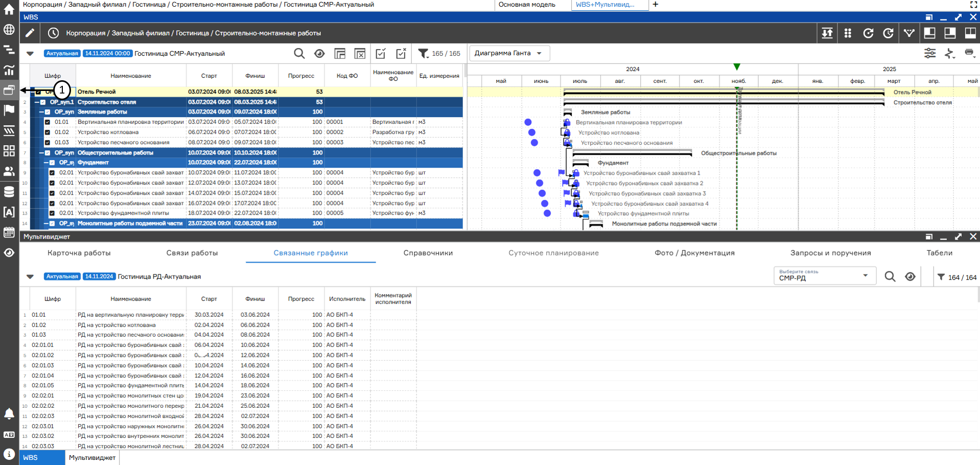Sort by the Прогресс column header in WBS
Screen dimensions: 980x465
[301, 76]
